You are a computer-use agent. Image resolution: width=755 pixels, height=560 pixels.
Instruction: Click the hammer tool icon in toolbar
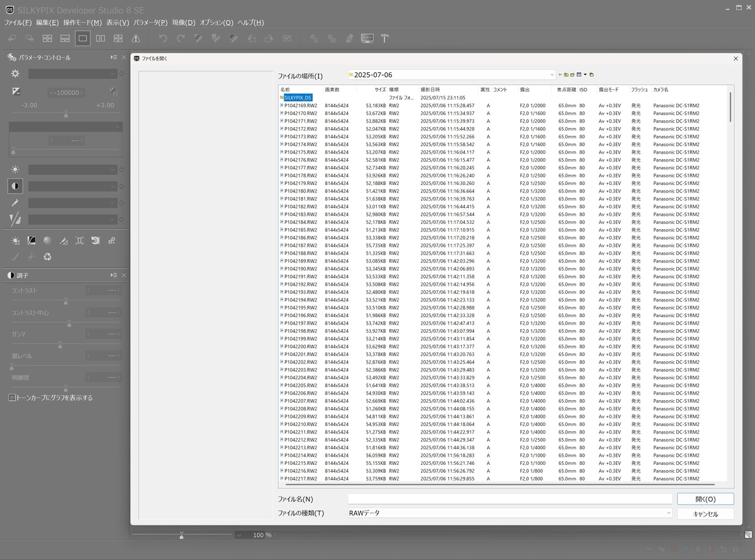(384, 38)
